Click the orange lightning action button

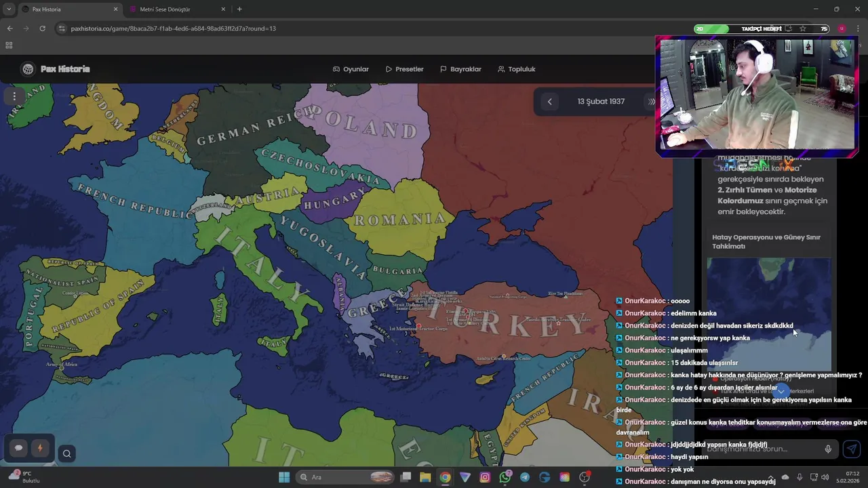[39, 448]
